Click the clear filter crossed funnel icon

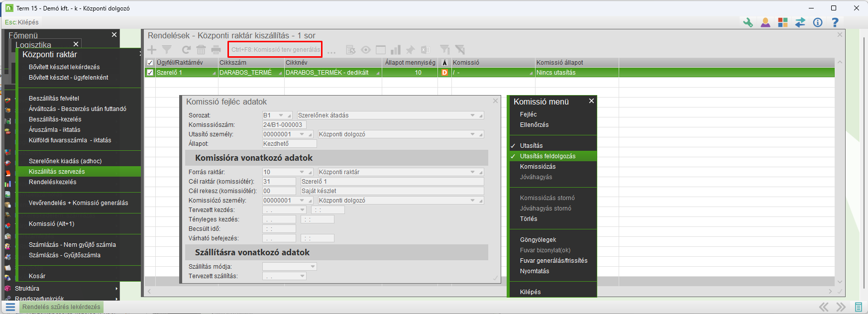coord(460,50)
